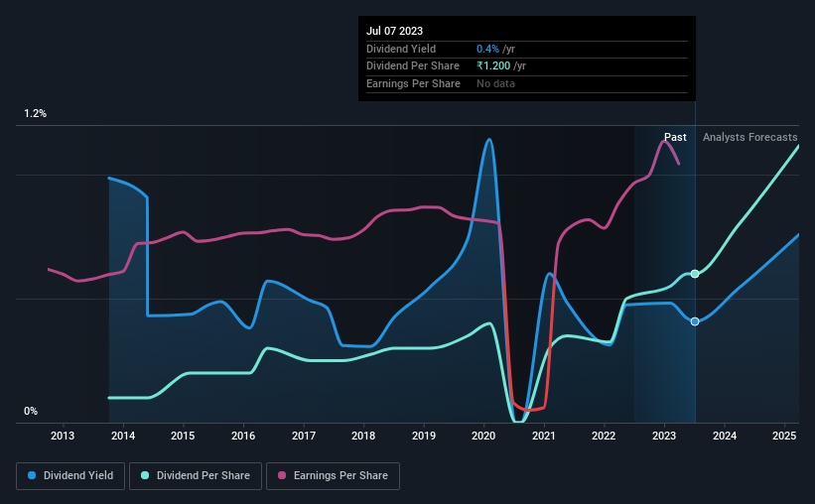Viewport: 815px width, 504px height.
Task: Toggle the Dividend Yield legend button
Action: (x=70, y=476)
